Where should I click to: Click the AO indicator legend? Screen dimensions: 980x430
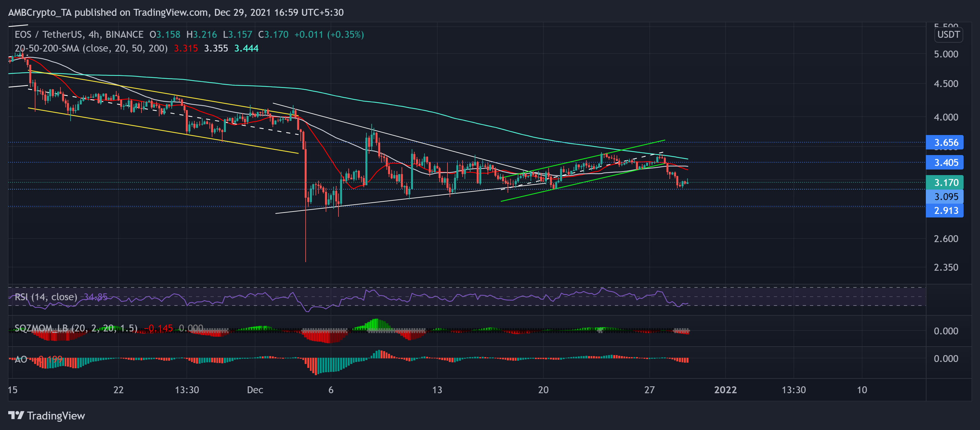click(x=21, y=359)
